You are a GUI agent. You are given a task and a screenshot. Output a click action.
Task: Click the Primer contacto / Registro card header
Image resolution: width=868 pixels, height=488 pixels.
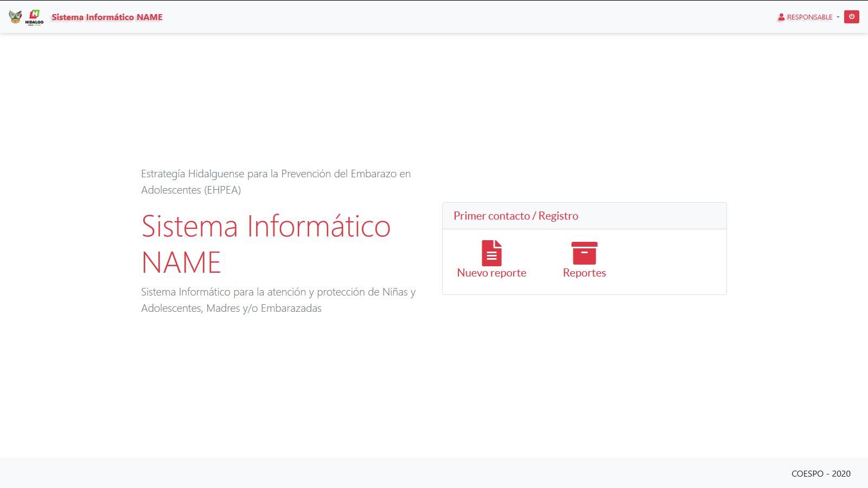click(584, 216)
